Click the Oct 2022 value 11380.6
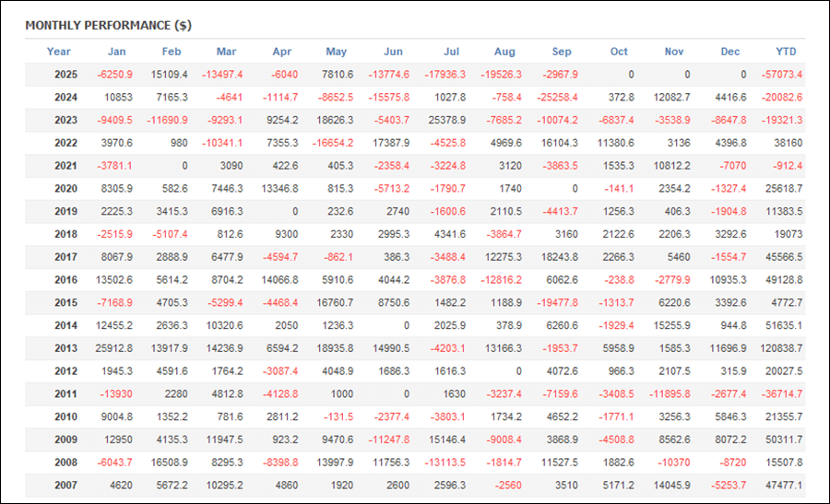 pos(614,143)
